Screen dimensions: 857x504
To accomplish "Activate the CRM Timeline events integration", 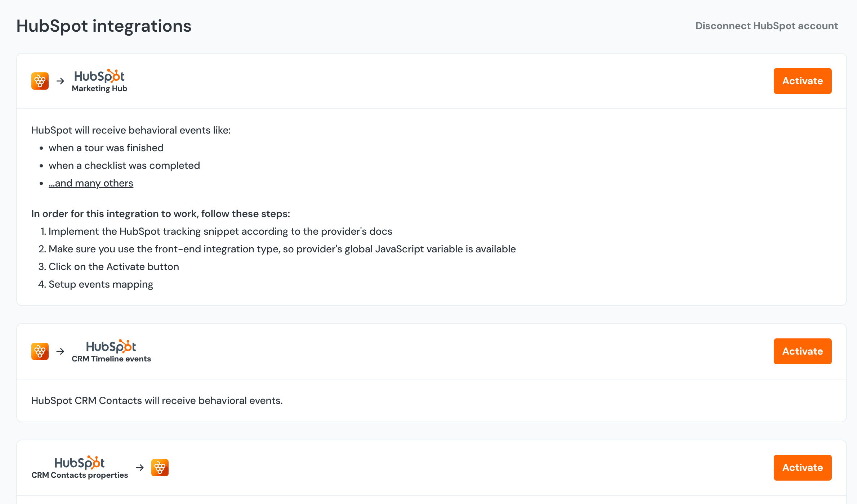I will point(802,351).
